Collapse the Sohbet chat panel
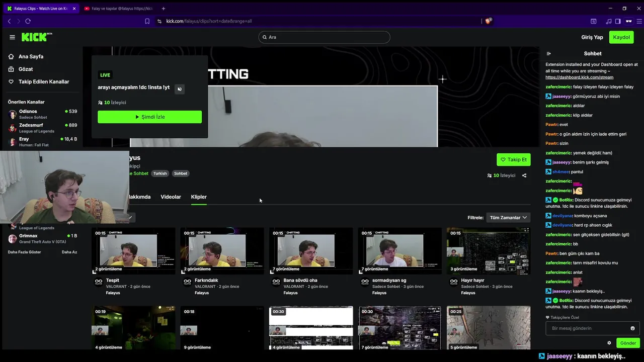This screenshot has width=644, height=362. click(549, 53)
